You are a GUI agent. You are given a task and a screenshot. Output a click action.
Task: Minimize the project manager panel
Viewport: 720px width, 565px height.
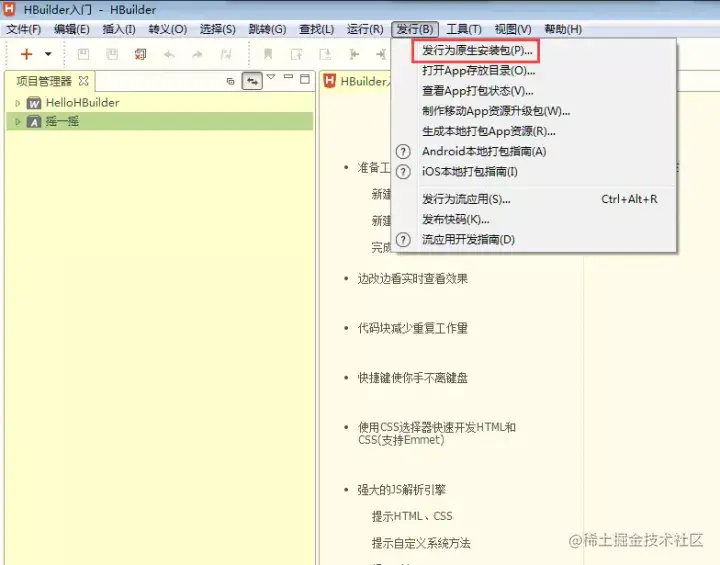coord(288,77)
